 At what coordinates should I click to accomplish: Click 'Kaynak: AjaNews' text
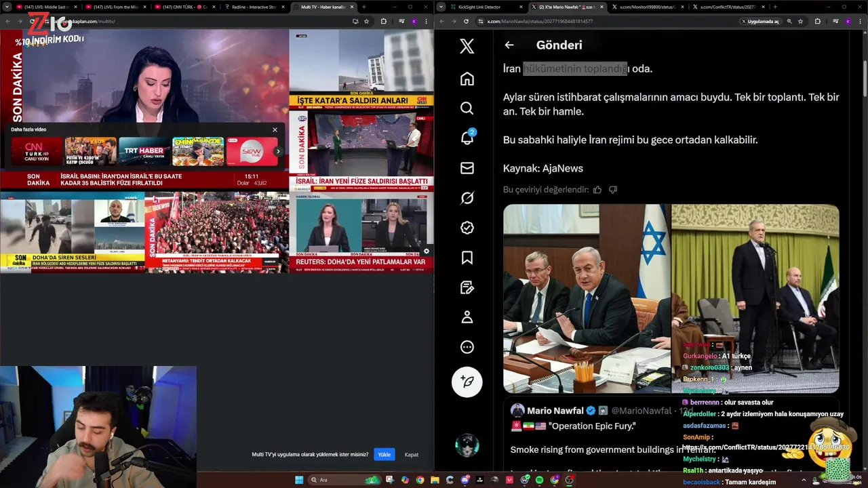point(542,168)
